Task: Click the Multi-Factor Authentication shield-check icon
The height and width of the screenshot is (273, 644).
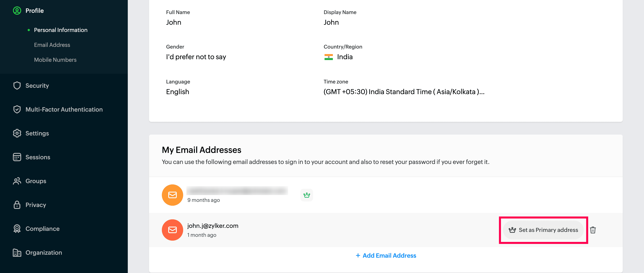Action: click(17, 109)
